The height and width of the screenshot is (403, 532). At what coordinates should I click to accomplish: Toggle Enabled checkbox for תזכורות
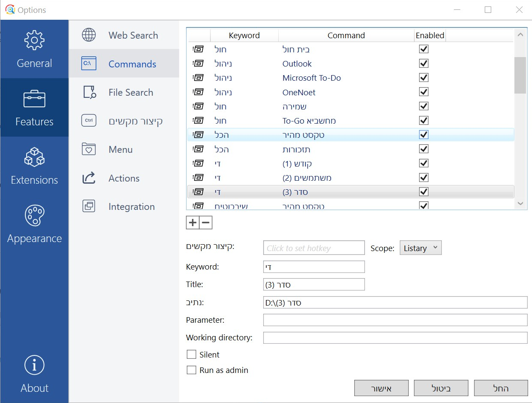[424, 149]
